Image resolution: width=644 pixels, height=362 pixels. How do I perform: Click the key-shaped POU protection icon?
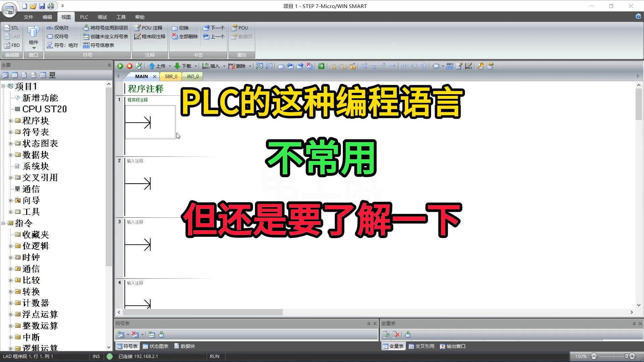click(481, 66)
